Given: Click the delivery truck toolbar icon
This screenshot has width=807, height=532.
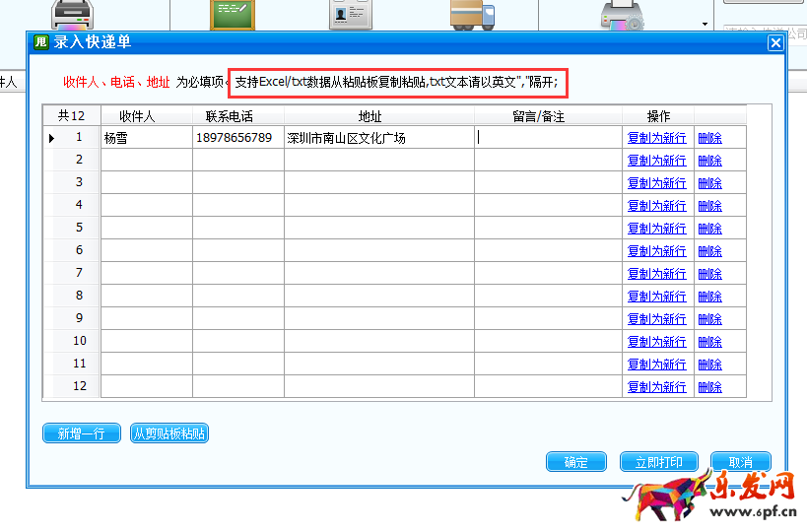Looking at the screenshot, I should pos(471,14).
